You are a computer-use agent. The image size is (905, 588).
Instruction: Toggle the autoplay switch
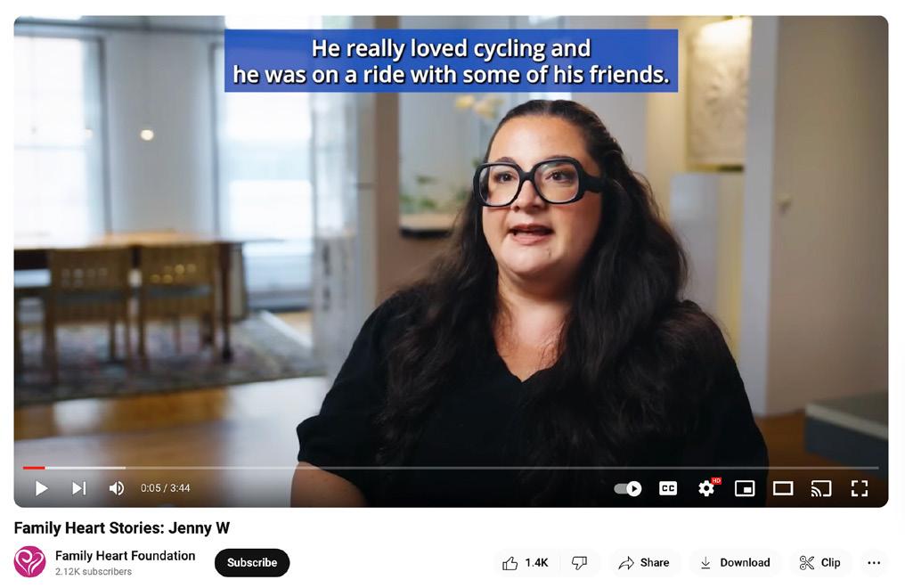(x=628, y=489)
